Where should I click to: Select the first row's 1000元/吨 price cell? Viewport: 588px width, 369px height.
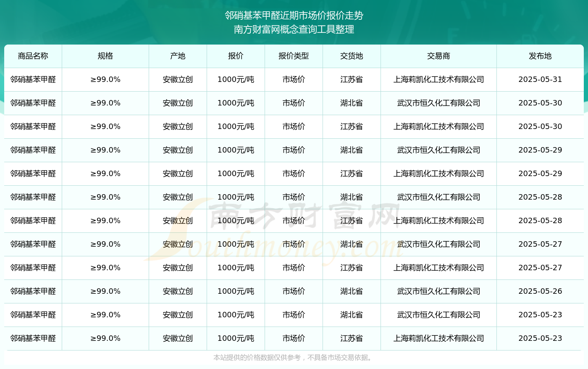pyautogui.click(x=236, y=79)
